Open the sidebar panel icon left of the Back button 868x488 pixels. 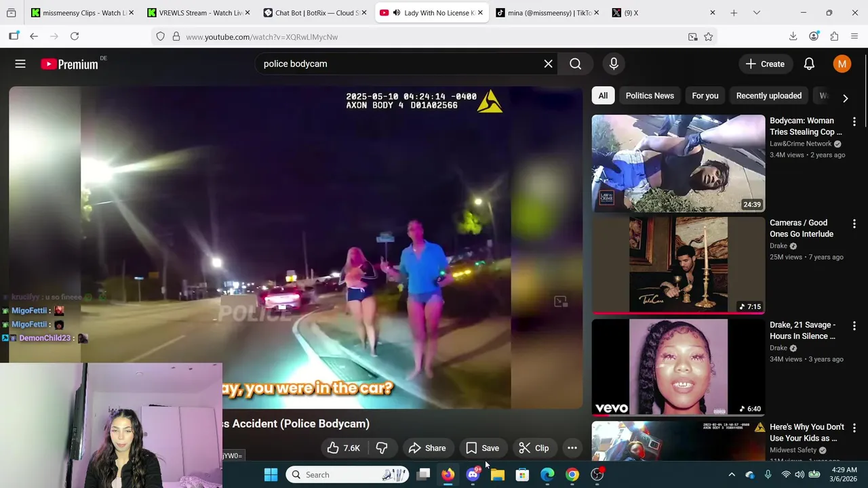click(14, 37)
